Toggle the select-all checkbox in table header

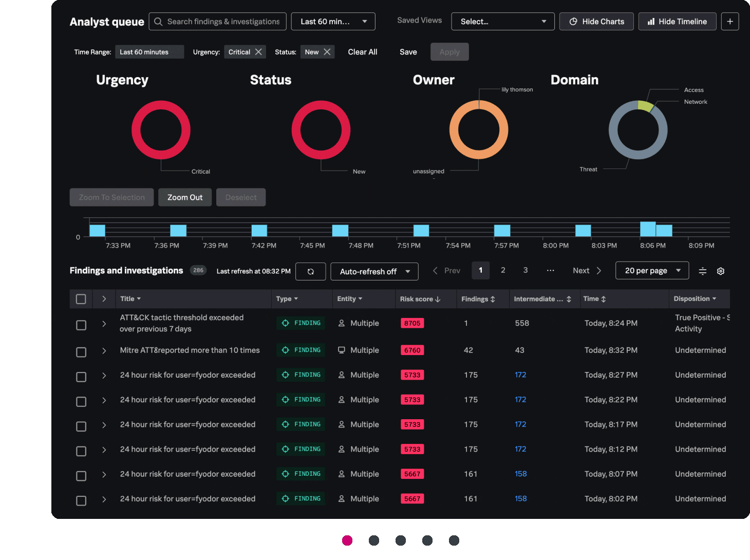coord(81,298)
